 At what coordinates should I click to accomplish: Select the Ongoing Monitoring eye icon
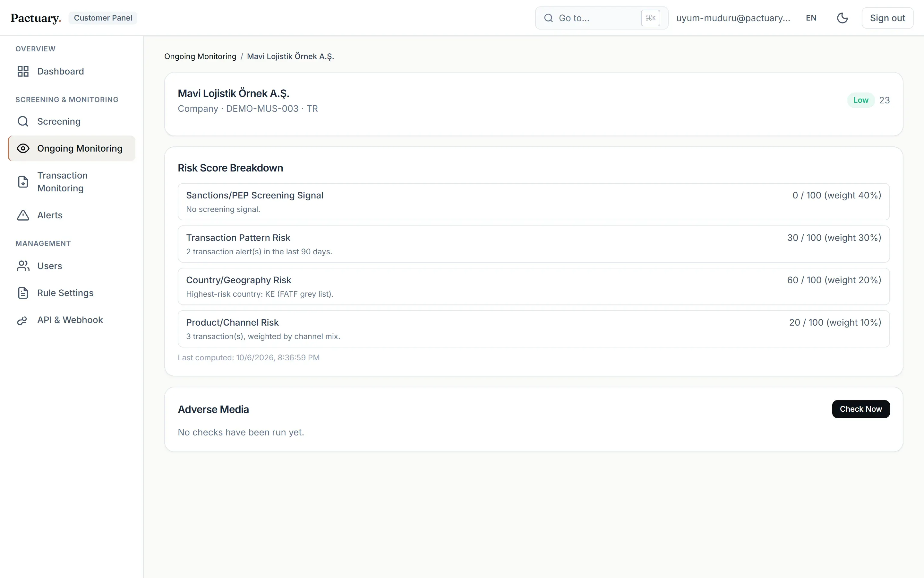(x=23, y=148)
